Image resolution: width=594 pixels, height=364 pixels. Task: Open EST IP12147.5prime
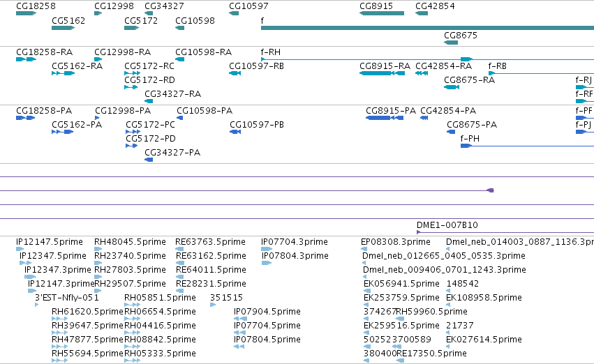click(50, 241)
